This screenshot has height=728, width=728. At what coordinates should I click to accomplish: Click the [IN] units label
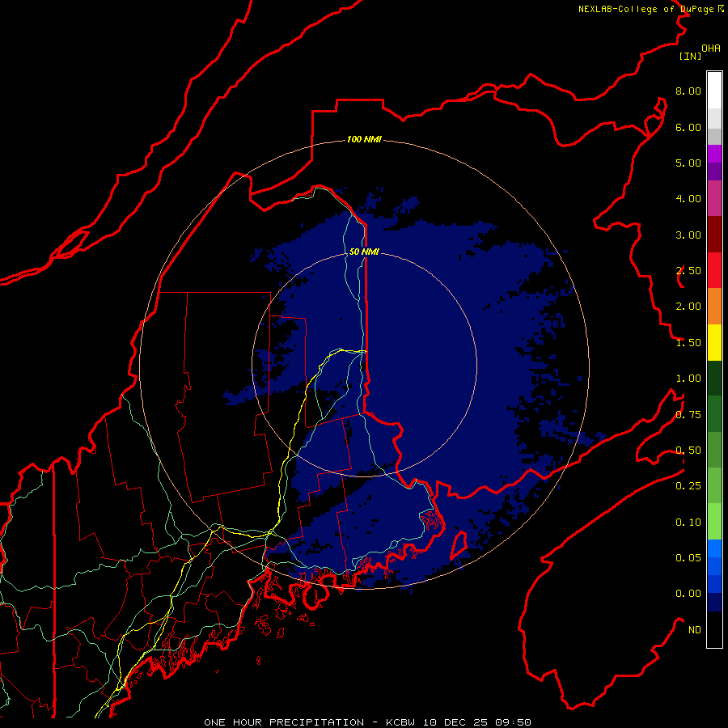click(690, 56)
